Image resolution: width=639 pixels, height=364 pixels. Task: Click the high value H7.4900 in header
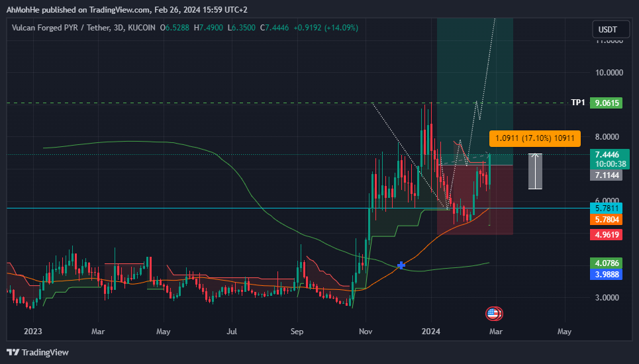pos(208,28)
